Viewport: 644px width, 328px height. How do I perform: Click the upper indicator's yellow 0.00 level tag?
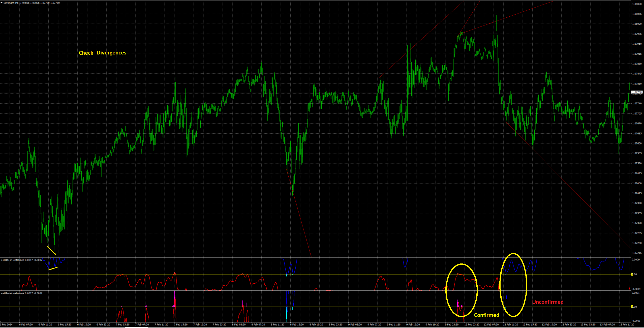tap(632, 274)
